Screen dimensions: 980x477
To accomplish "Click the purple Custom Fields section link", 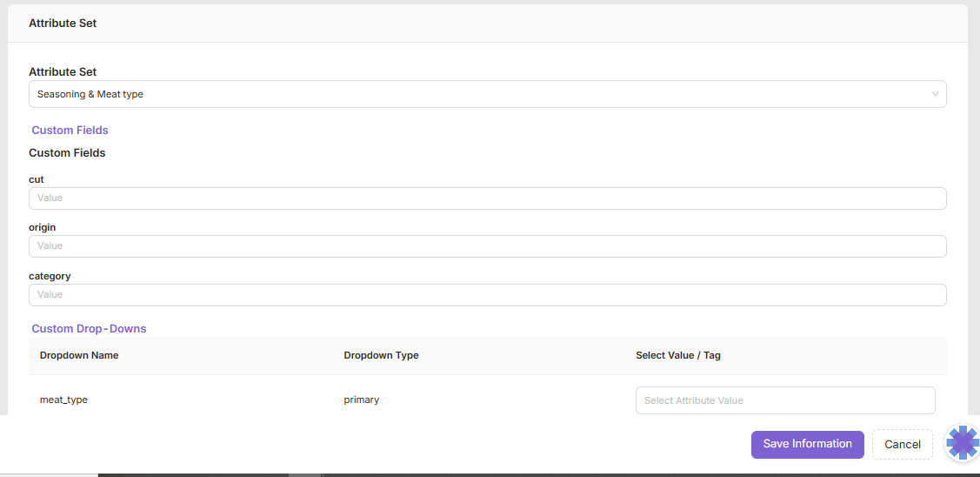I will (70, 131).
